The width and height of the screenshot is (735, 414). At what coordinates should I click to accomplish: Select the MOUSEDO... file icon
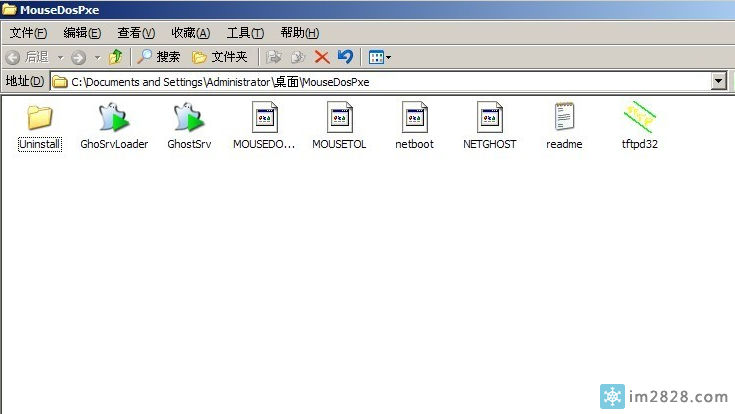point(264,119)
